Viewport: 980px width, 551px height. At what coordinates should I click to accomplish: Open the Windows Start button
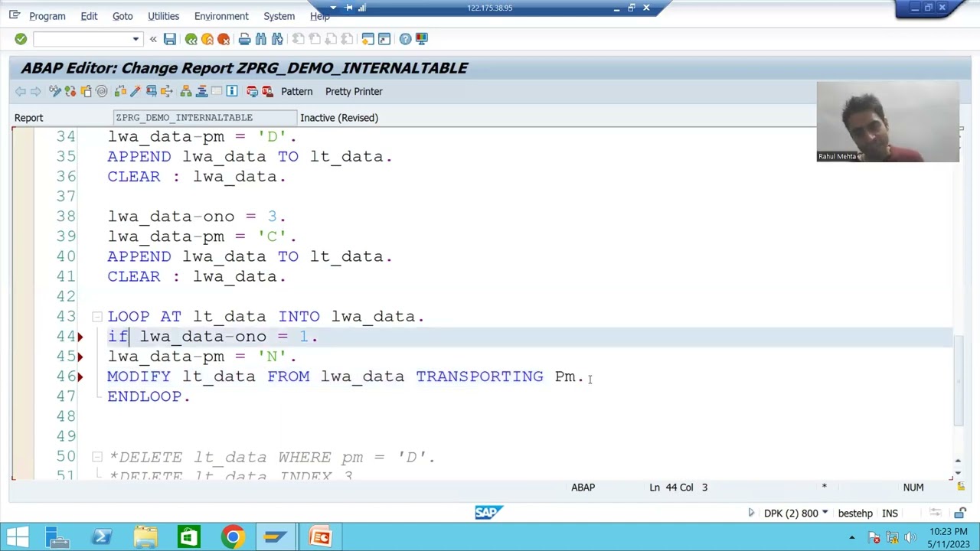coord(17,537)
